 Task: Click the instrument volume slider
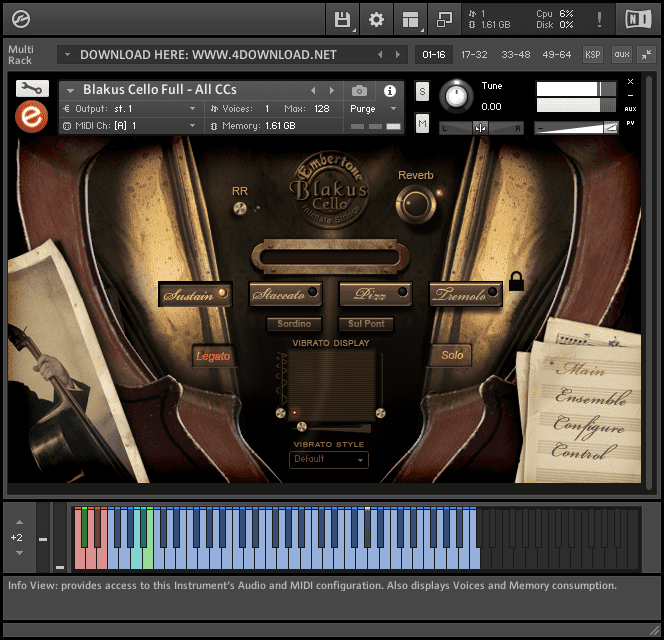pyautogui.click(x=576, y=127)
